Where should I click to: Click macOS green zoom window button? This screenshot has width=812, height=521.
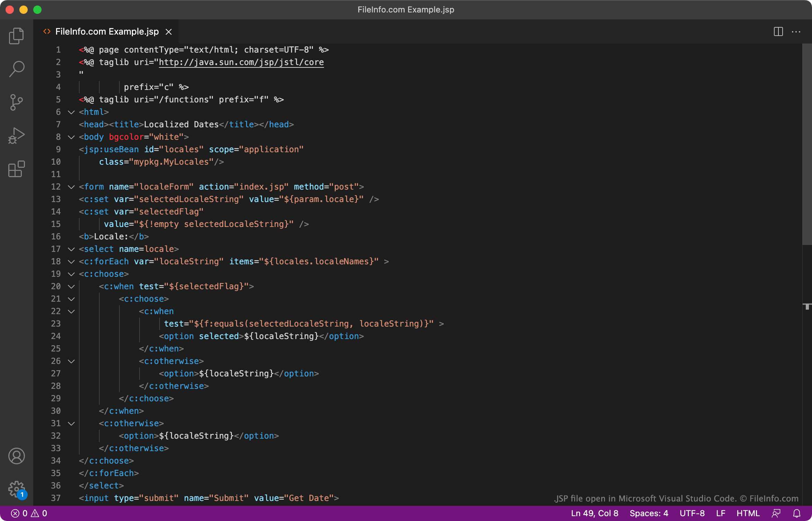(37, 10)
